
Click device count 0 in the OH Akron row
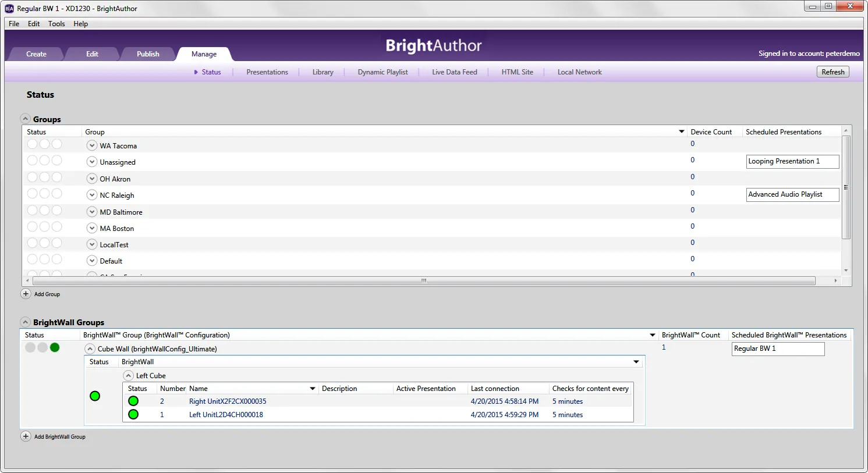tap(692, 177)
